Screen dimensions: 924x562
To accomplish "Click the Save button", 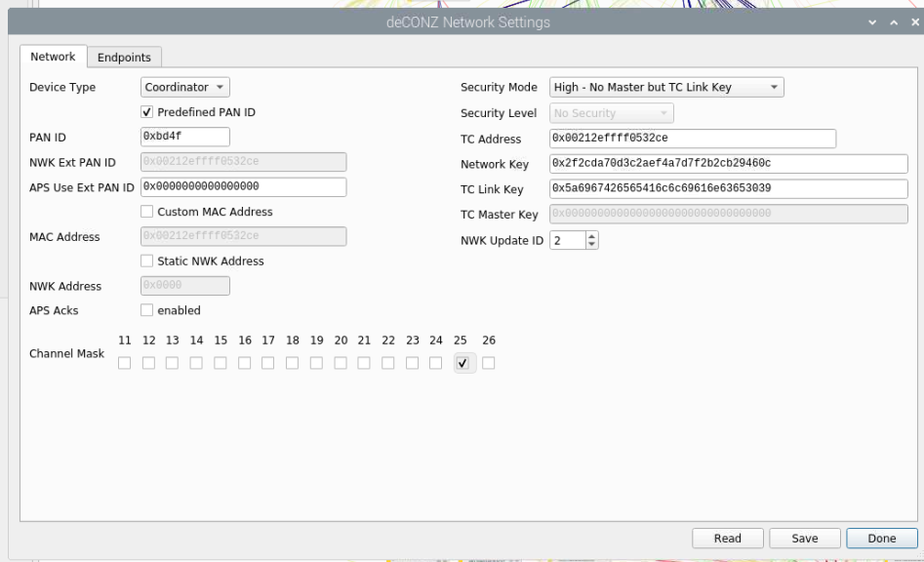I will click(x=805, y=539).
